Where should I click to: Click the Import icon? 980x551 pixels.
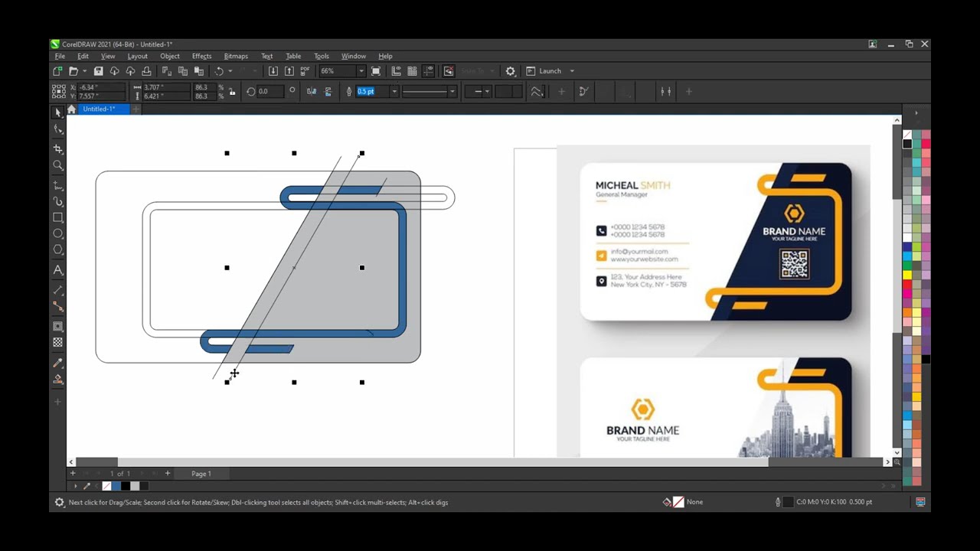point(273,71)
